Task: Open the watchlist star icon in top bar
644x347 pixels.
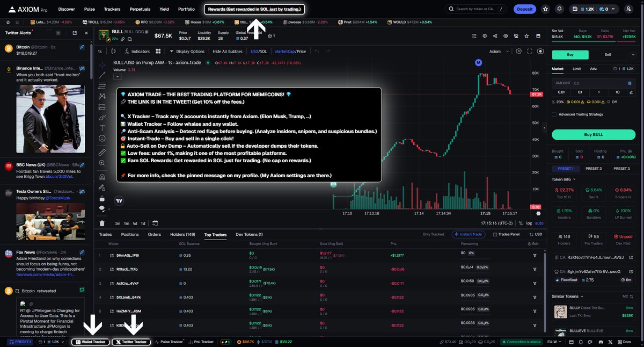Action: coord(545,9)
